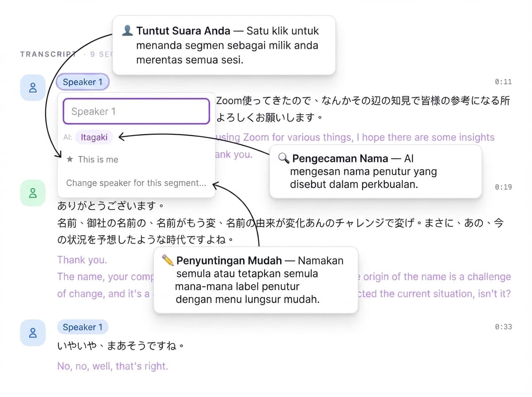Open the Speaker 1 label at 0:33

point(82,327)
